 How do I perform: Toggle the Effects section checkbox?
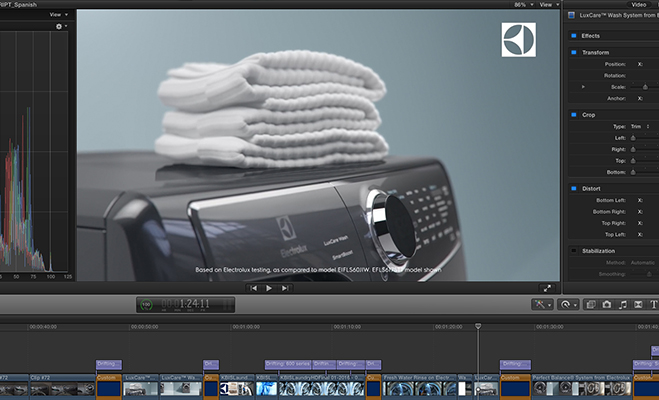(x=574, y=36)
